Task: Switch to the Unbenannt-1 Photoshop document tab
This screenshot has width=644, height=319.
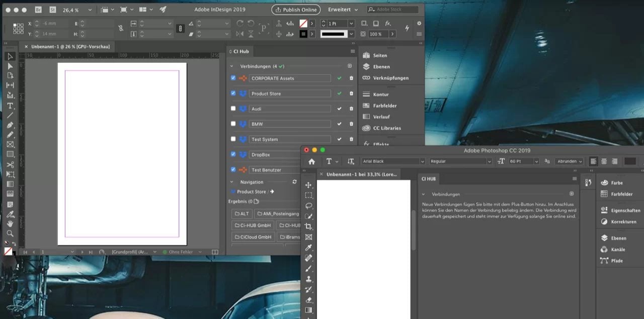Action: pos(362,174)
